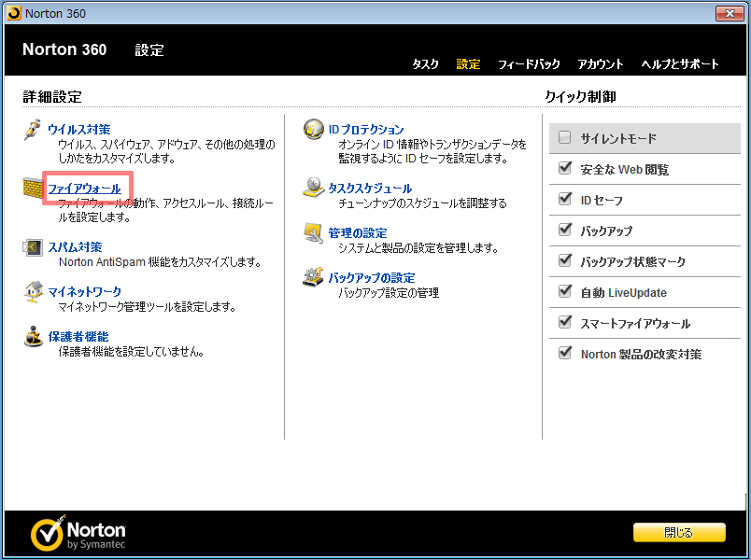Open the ファイアウォール settings link
Image resolution: width=751 pixels, height=560 pixels.
tap(85, 189)
